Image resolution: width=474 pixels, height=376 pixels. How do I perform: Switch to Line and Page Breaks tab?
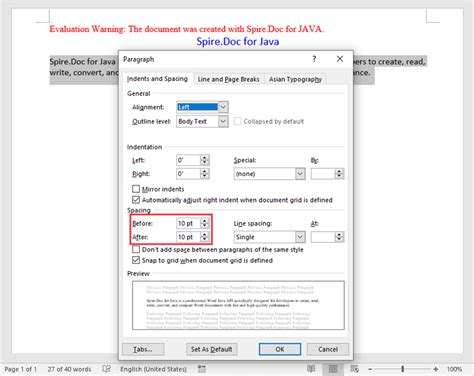[x=228, y=79]
